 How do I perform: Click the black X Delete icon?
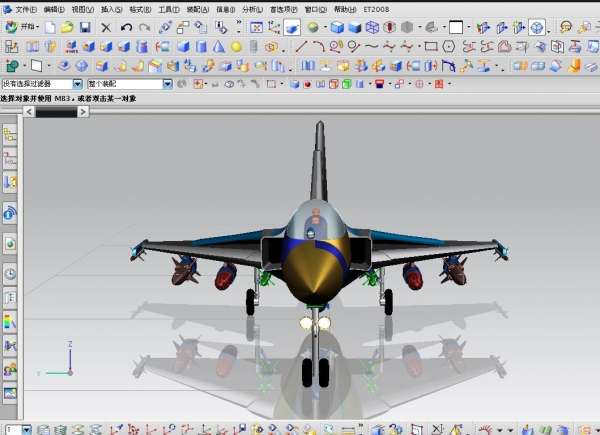click(106, 28)
